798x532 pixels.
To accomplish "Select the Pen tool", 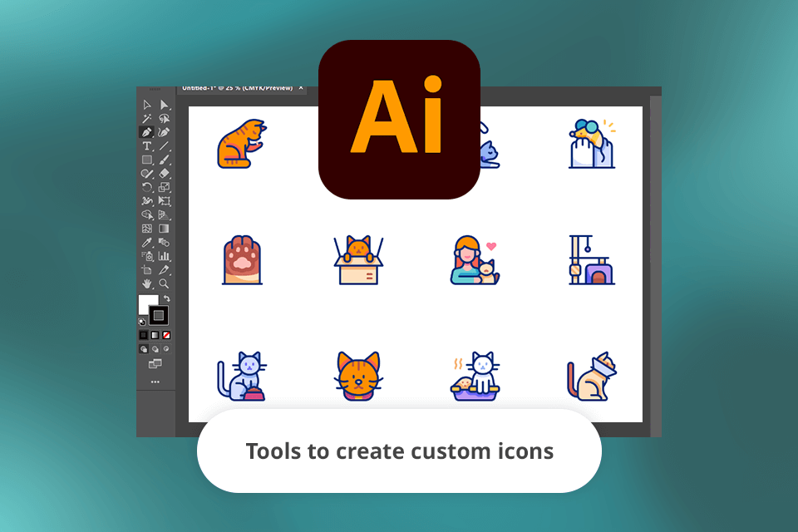I will (x=147, y=132).
